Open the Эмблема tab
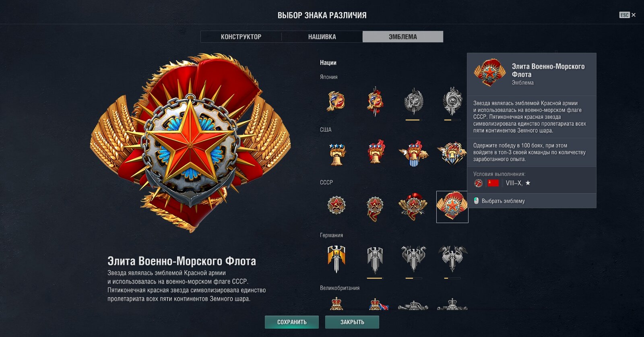The width and height of the screenshot is (644, 337). pos(403,37)
